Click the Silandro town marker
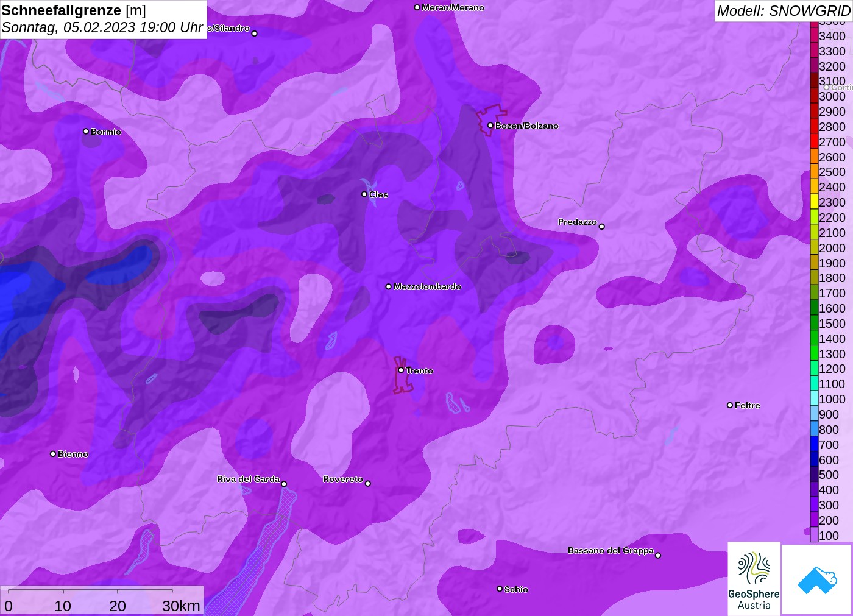853x616 pixels. click(x=255, y=34)
